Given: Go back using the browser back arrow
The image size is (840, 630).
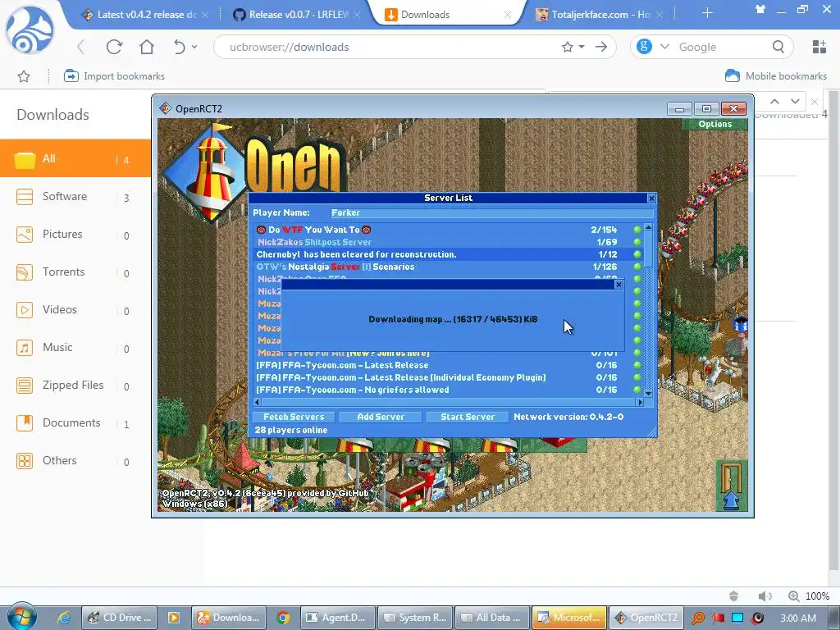Looking at the screenshot, I should pyautogui.click(x=81, y=47).
